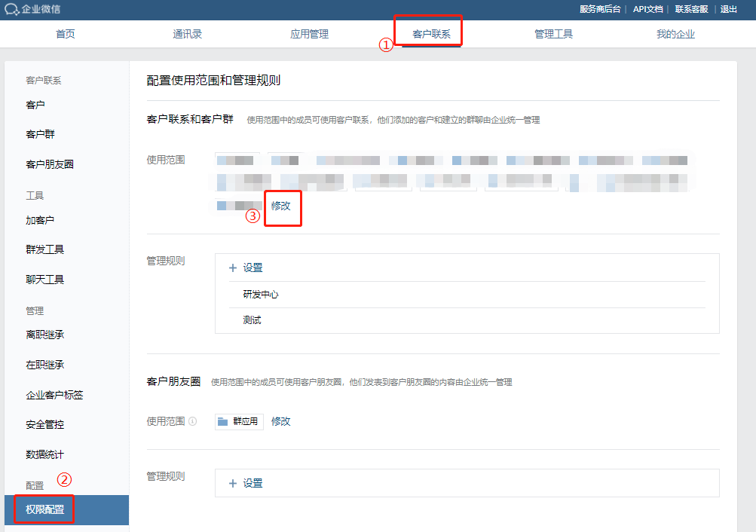Viewport: 756px width, 532px height.
Task: Click info icon beside 客户朋友圈 使用范围
Action: 193,422
